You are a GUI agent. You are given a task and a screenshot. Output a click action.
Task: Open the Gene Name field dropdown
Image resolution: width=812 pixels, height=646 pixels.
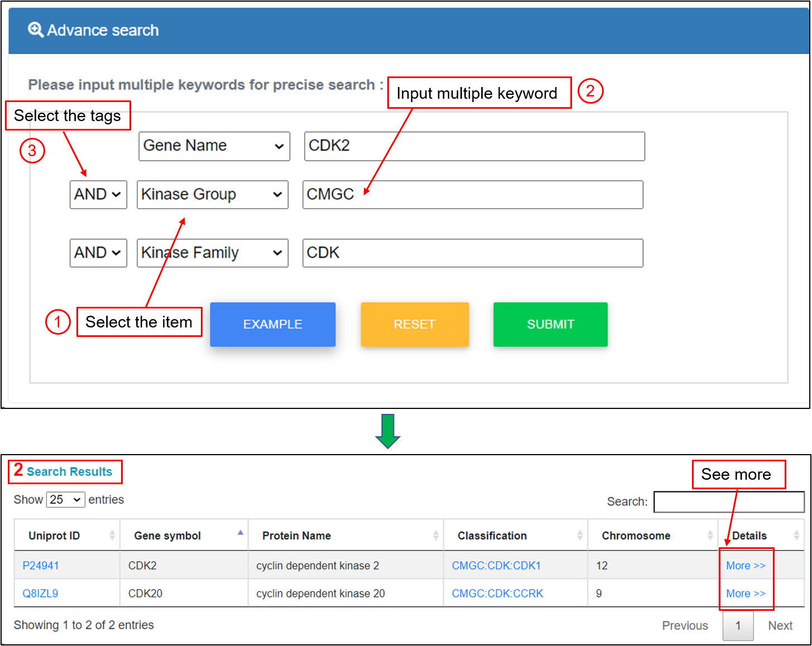pos(214,146)
